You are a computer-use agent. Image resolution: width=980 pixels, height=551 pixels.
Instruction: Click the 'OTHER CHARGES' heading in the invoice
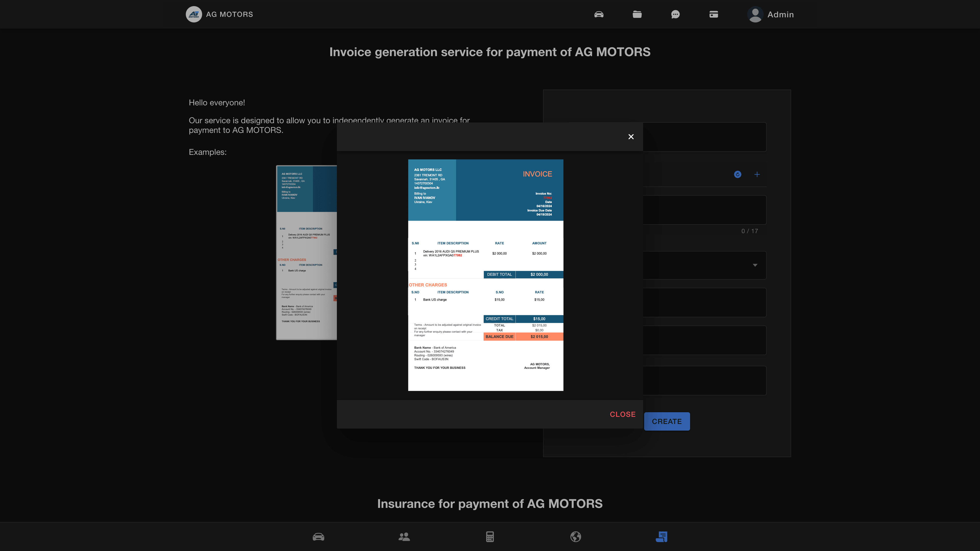point(428,285)
